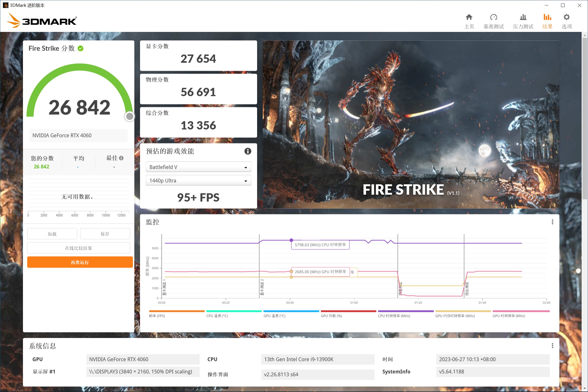The image size is (588, 392).
Task: Toggle the CPU 时钟频率 (MHz) legend series
Action: tap(406, 314)
